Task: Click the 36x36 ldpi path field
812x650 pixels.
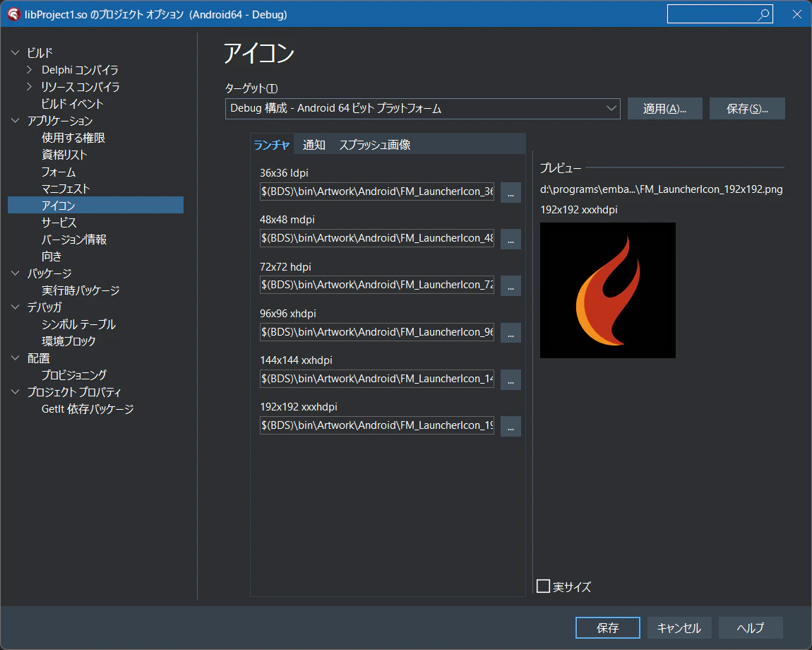Action: point(377,191)
